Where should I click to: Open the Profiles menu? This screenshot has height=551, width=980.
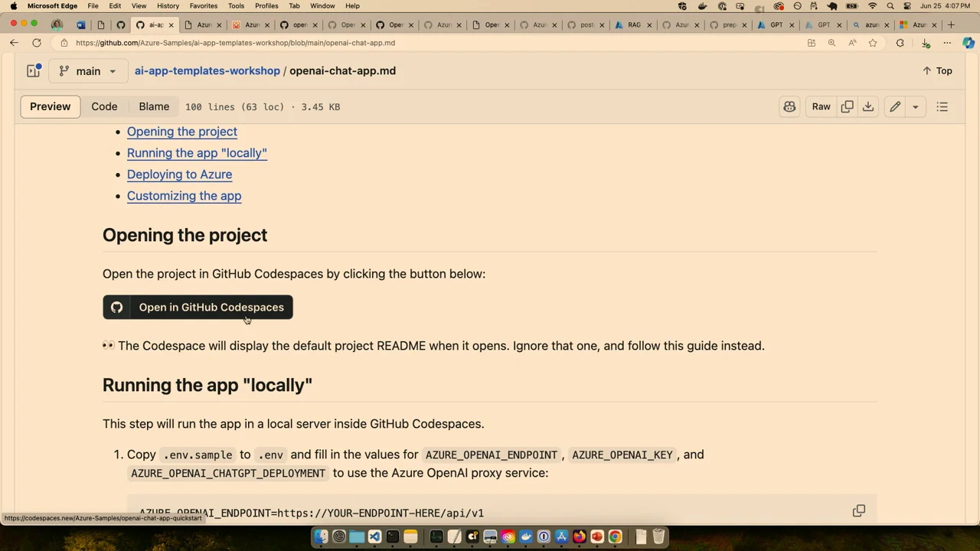pos(266,5)
